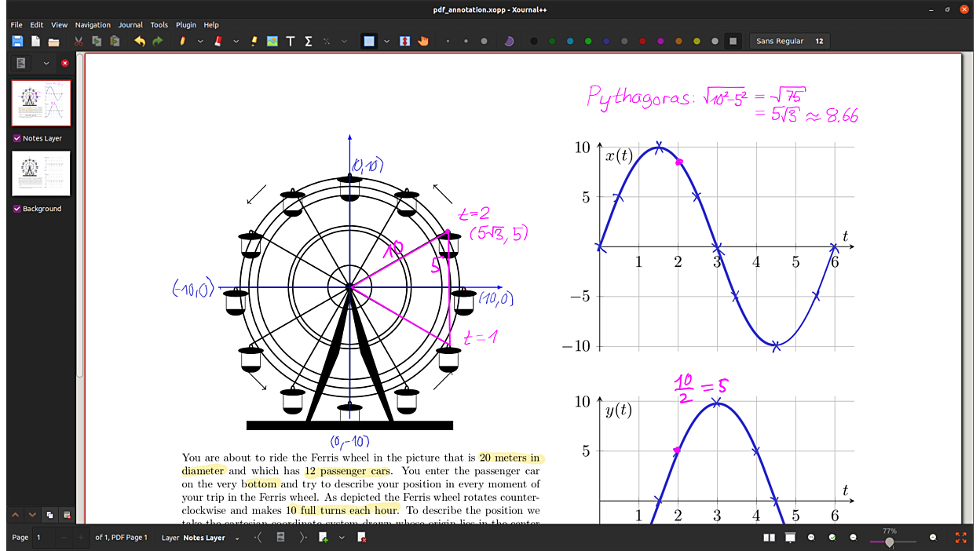Choose the magenta color swatch

[660, 42]
